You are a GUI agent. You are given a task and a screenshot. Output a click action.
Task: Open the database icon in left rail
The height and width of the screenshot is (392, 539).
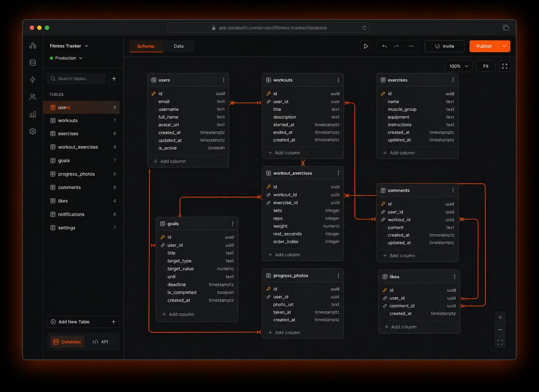[33, 63]
